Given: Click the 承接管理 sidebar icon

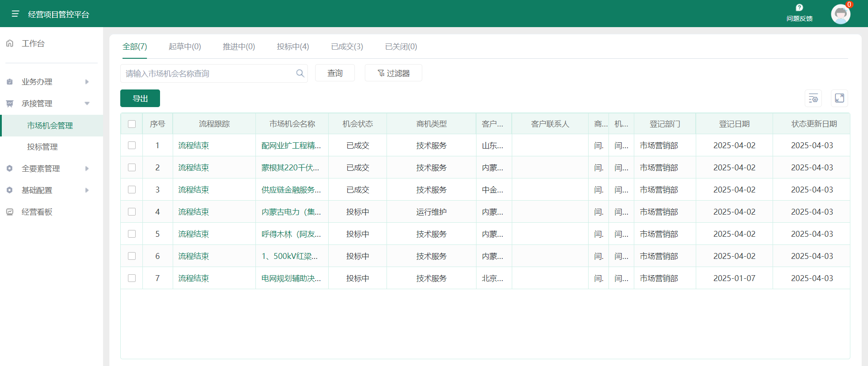Looking at the screenshot, I should coord(9,103).
